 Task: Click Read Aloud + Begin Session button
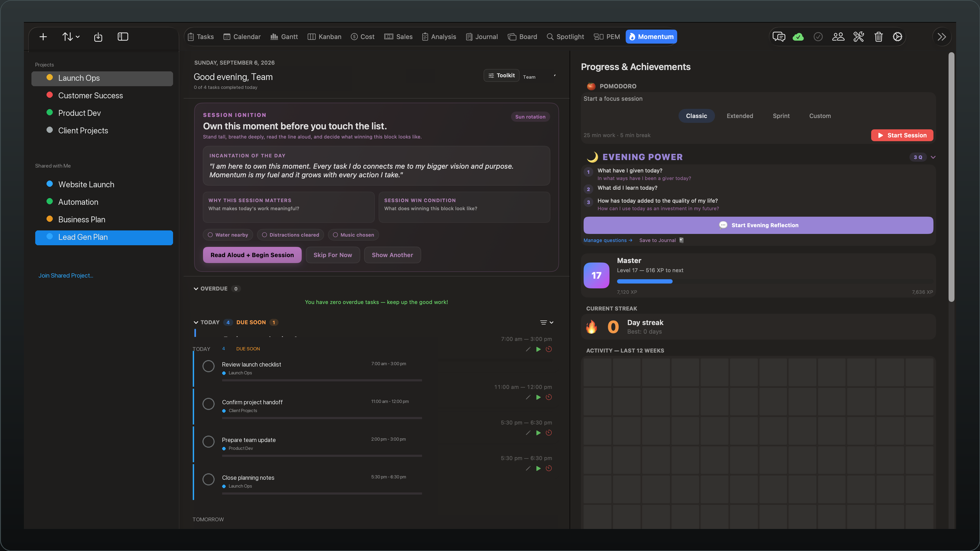pyautogui.click(x=252, y=255)
